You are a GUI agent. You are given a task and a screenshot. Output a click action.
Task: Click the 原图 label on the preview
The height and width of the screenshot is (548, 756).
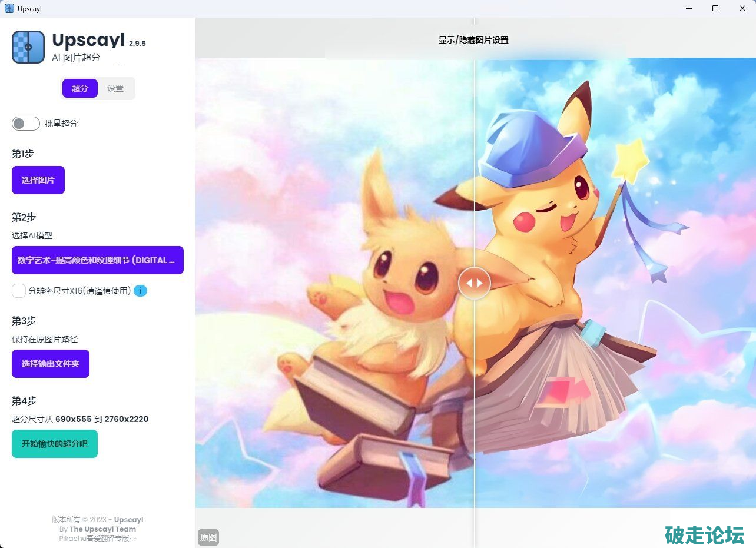tap(208, 537)
